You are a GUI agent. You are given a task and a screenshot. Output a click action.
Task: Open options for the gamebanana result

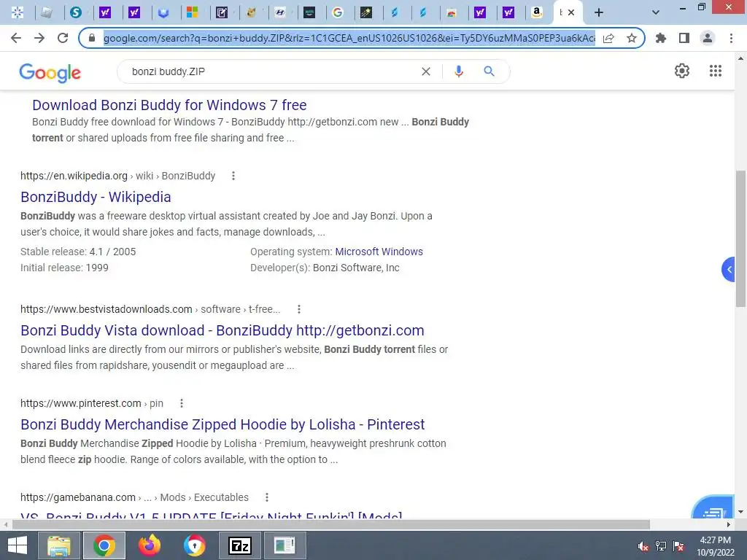[x=267, y=497]
